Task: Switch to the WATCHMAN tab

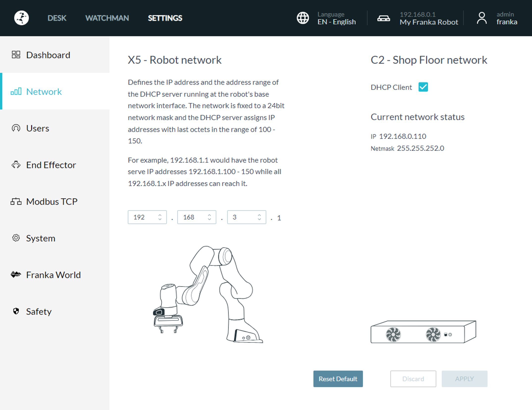Action: coord(107,18)
